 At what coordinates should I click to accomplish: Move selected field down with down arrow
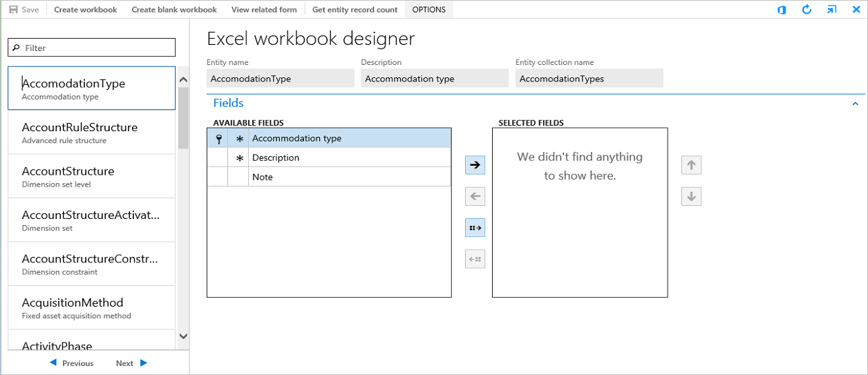[691, 196]
